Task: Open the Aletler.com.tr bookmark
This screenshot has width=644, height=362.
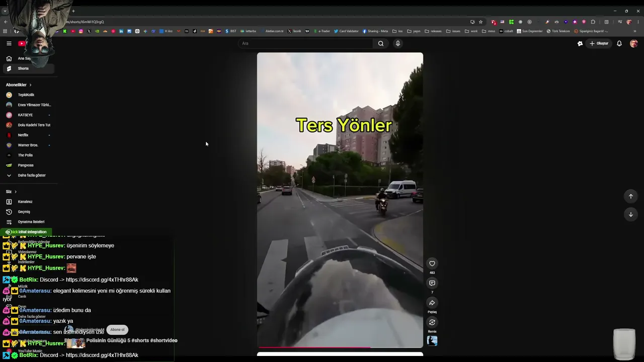Action: coord(272,31)
